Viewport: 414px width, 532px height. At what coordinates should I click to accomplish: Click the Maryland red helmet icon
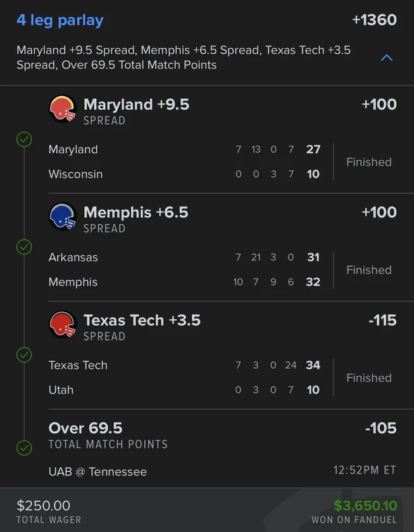[63, 109]
